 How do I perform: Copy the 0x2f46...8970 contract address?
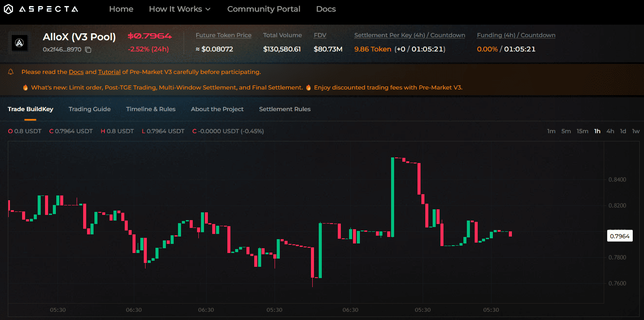click(x=88, y=50)
